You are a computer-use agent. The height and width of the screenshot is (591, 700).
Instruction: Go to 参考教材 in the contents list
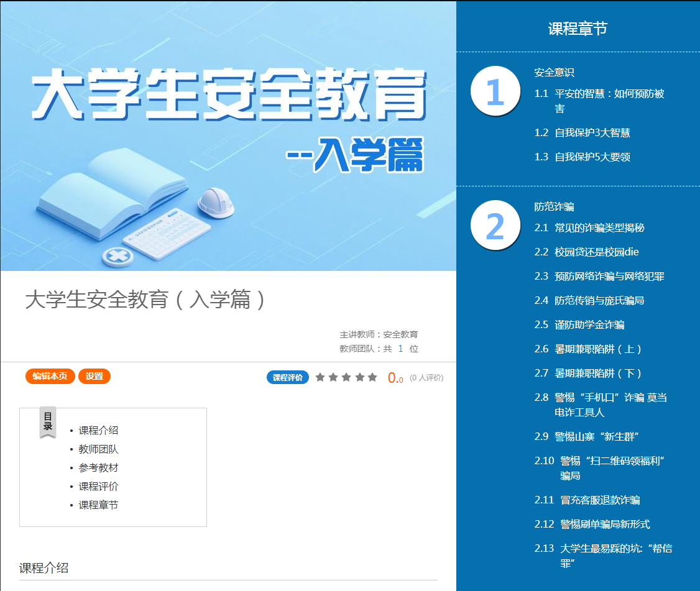[98, 467]
